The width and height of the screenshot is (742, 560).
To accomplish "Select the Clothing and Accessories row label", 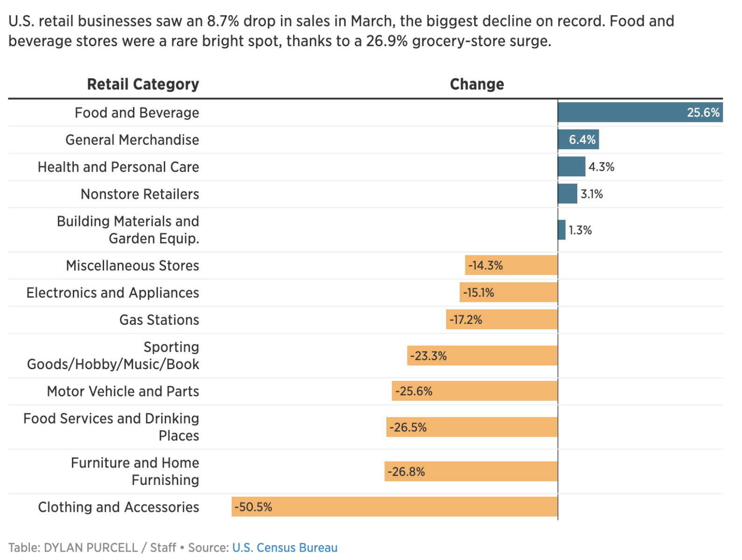I will point(119,507).
